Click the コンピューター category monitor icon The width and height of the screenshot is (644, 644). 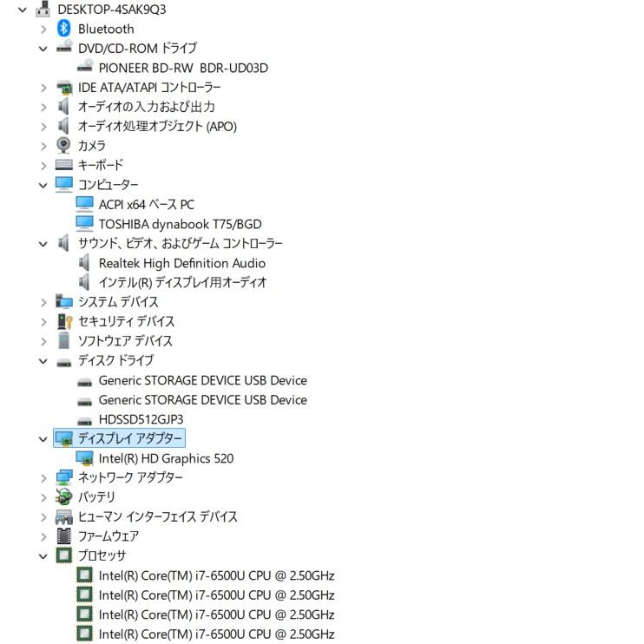tap(64, 184)
